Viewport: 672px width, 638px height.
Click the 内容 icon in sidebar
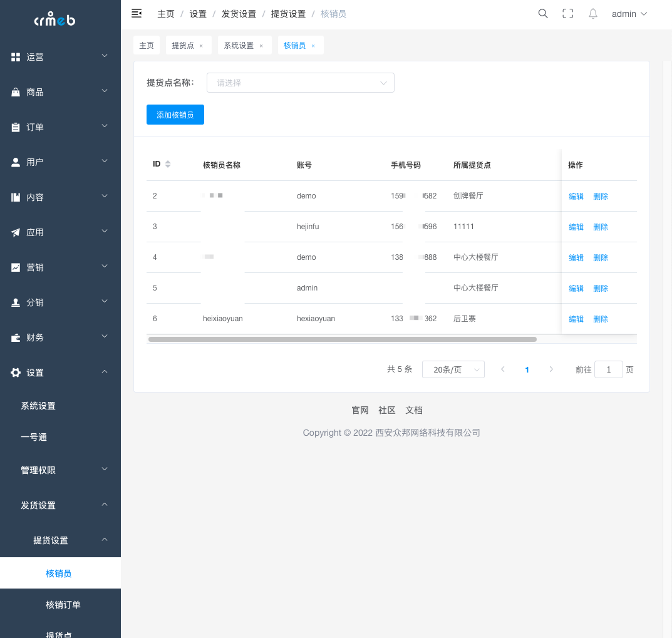pos(16,197)
